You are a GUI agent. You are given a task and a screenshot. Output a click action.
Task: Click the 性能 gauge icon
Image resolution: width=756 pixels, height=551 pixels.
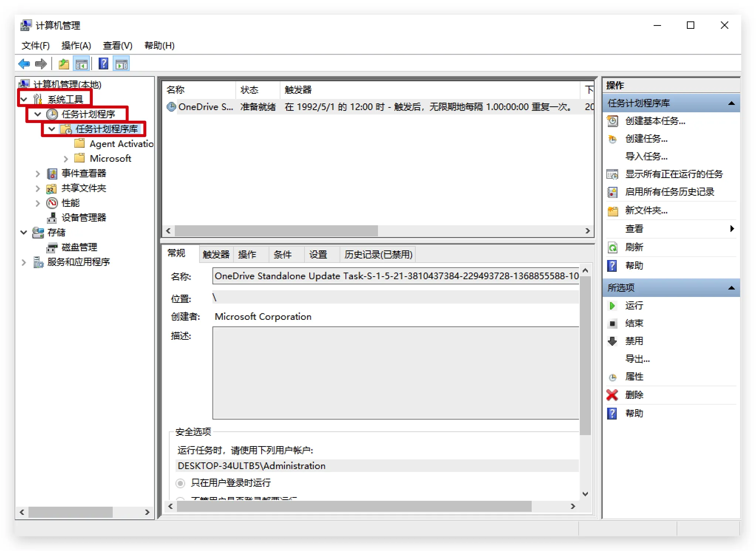click(x=52, y=203)
